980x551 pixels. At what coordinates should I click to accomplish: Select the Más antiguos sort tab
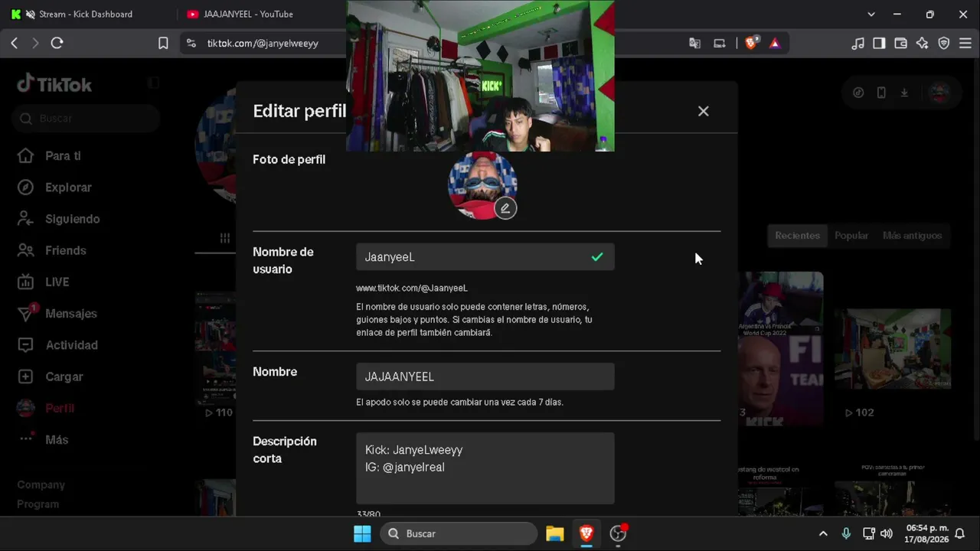coord(912,236)
